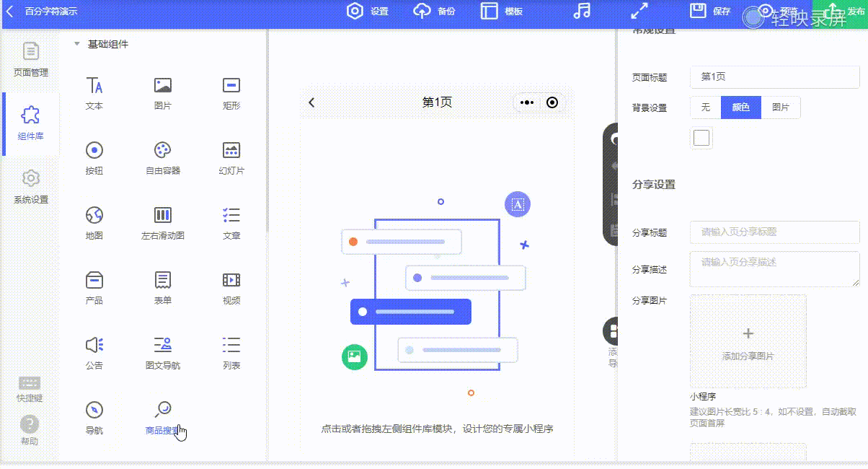Set background option to 无
868x469 pixels.
pyautogui.click(x=706, y=108)
